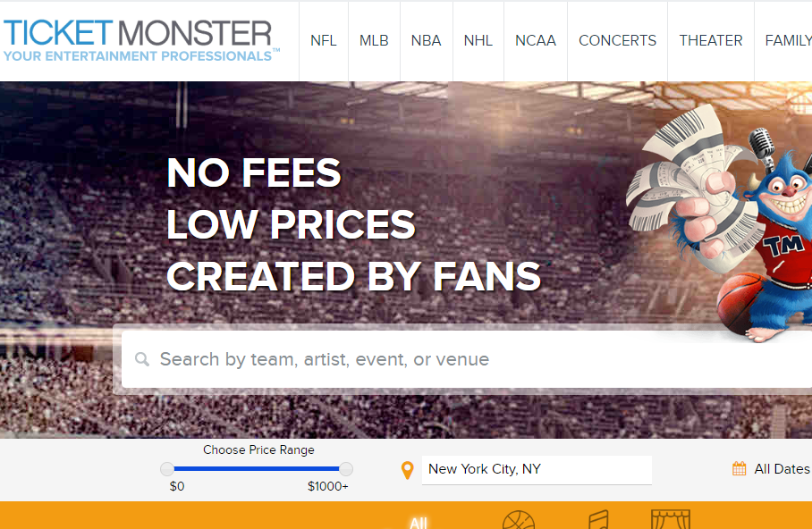Click the calendar icon beside All Dates
This screenshot has width=812, height=529.
click(x=739, y=469)
